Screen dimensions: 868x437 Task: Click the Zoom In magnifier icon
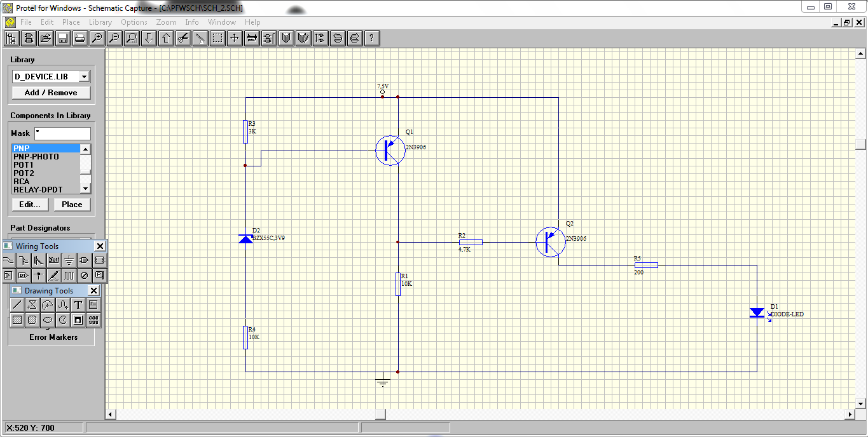(x=97, y=38)
